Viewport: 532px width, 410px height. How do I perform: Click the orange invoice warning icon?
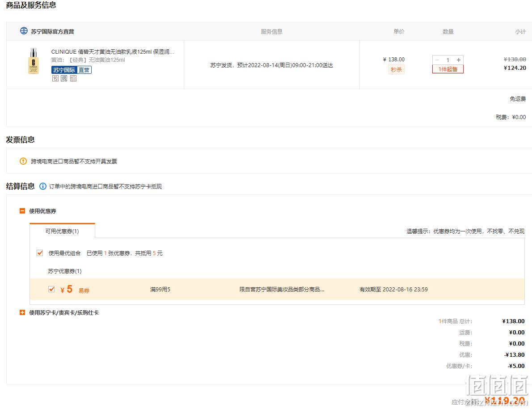(23, 161)
